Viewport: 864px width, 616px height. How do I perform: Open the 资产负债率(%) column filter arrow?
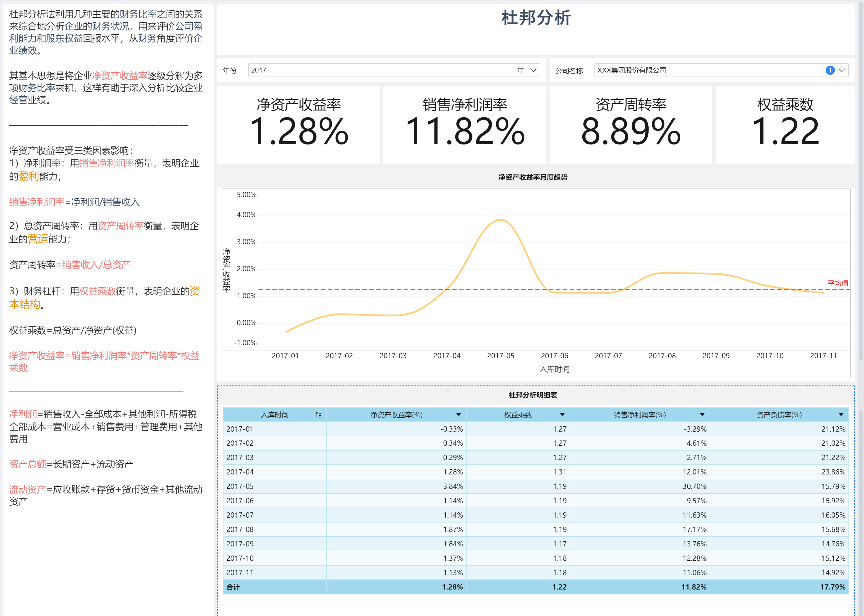click(x=841, y=415)
